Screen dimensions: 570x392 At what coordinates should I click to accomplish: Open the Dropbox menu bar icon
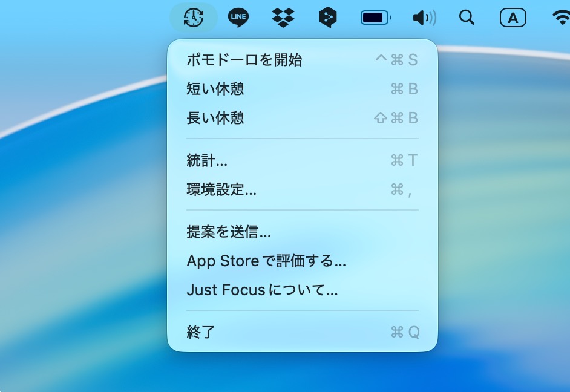(283, 18)
